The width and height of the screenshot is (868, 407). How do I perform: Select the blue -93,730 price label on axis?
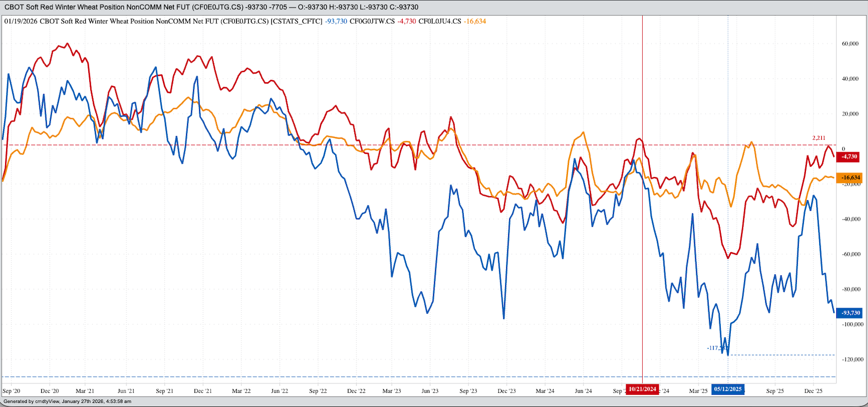point(849,313)
